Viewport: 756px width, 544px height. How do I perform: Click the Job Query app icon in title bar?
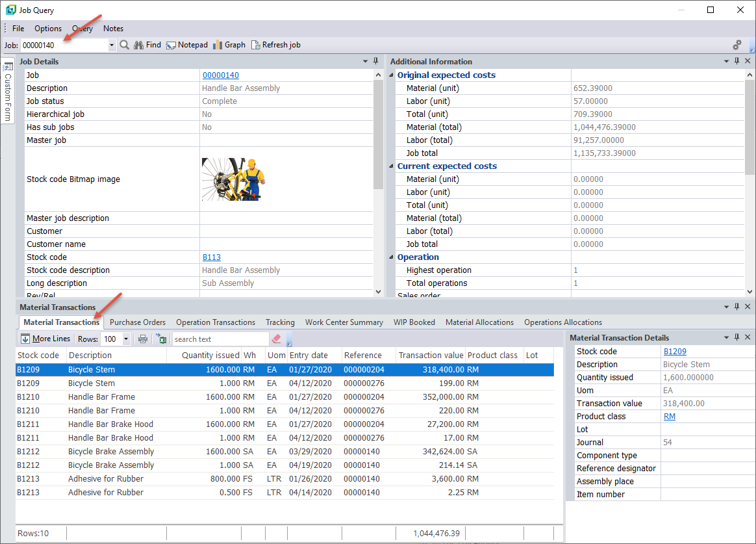[10, 10]
